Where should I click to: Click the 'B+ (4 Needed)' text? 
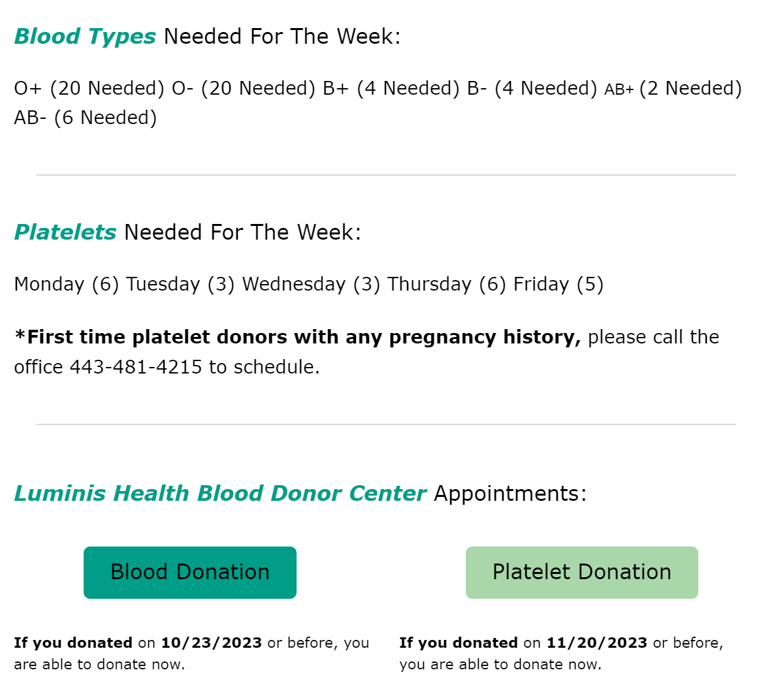(x=391, y=88)
